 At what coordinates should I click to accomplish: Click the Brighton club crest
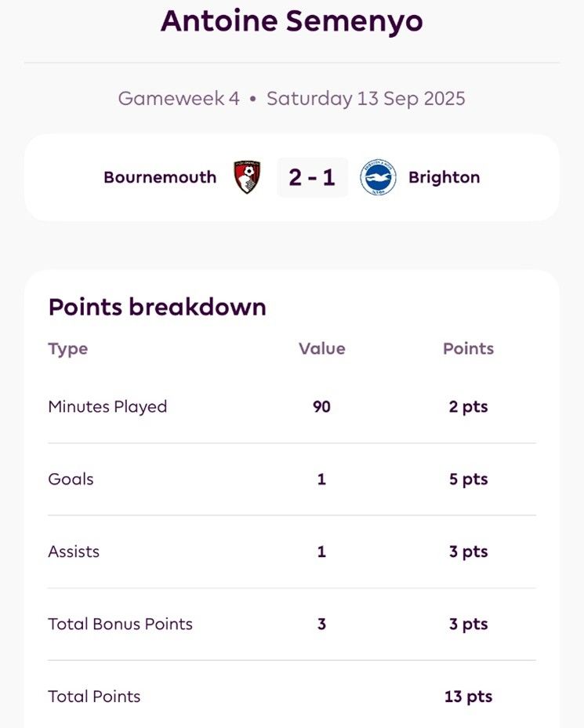(x=378, y=177)
